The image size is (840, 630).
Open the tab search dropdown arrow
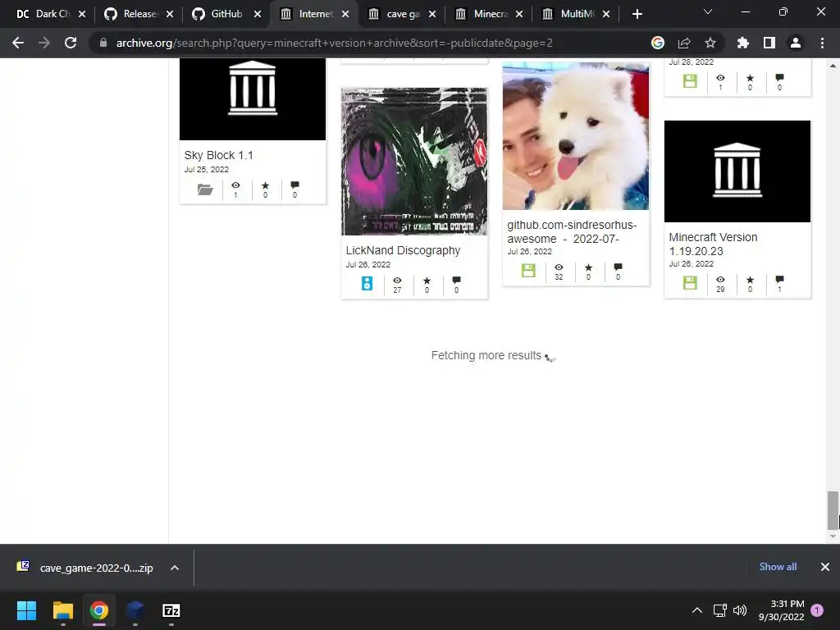(x=708, y=11)
